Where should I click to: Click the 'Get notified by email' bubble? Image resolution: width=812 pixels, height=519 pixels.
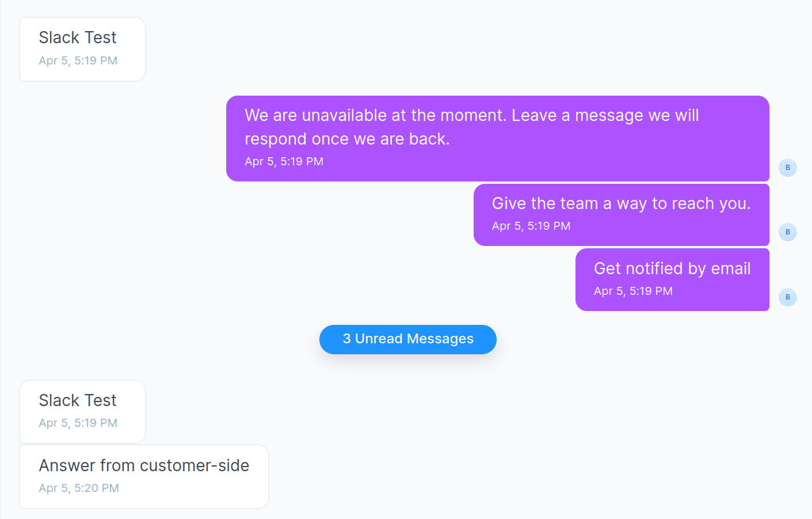click(x=672, y=279)
